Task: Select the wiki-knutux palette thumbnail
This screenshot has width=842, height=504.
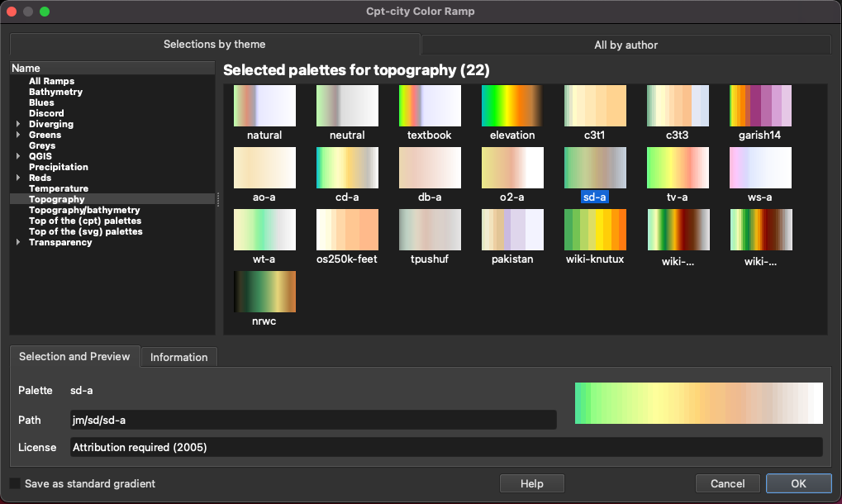Action: 595,230
